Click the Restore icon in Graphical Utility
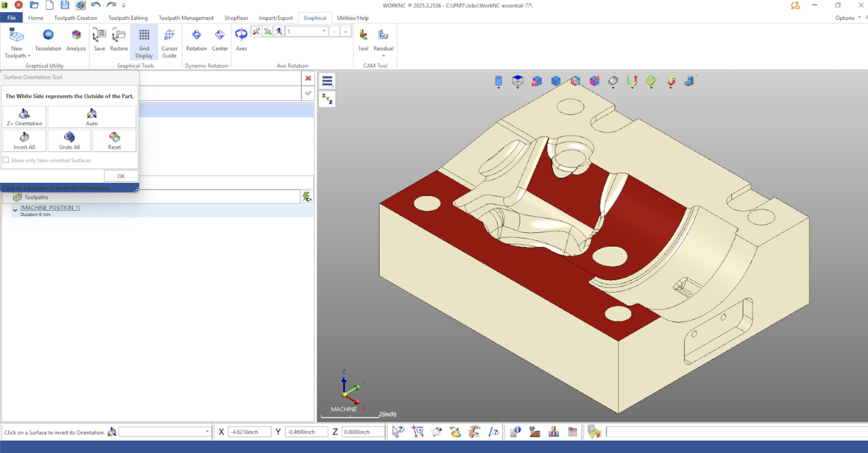 coord(118,40)
